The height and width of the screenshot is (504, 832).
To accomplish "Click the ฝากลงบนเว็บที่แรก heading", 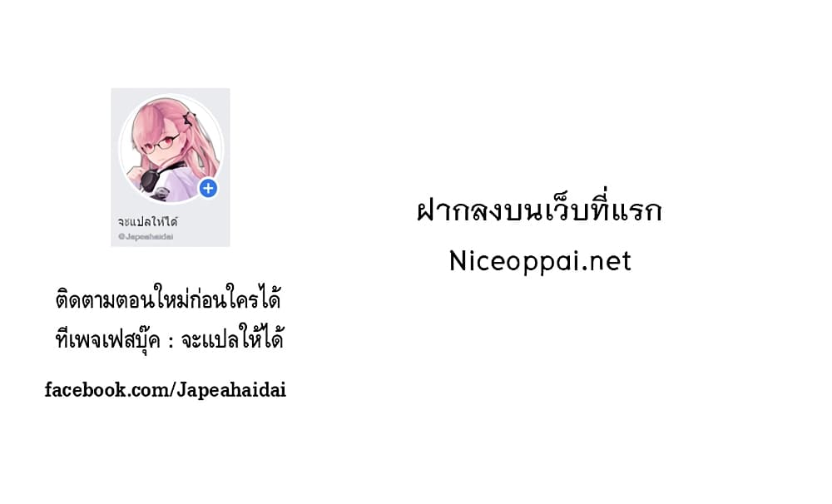I will pyautogui.click(x=539, y=210).
